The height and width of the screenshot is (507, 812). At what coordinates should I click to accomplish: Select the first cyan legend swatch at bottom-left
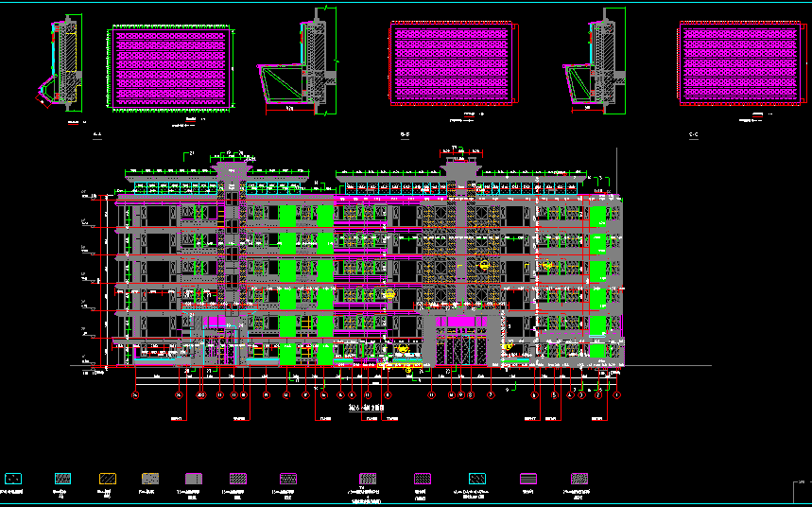click(14, 479)
